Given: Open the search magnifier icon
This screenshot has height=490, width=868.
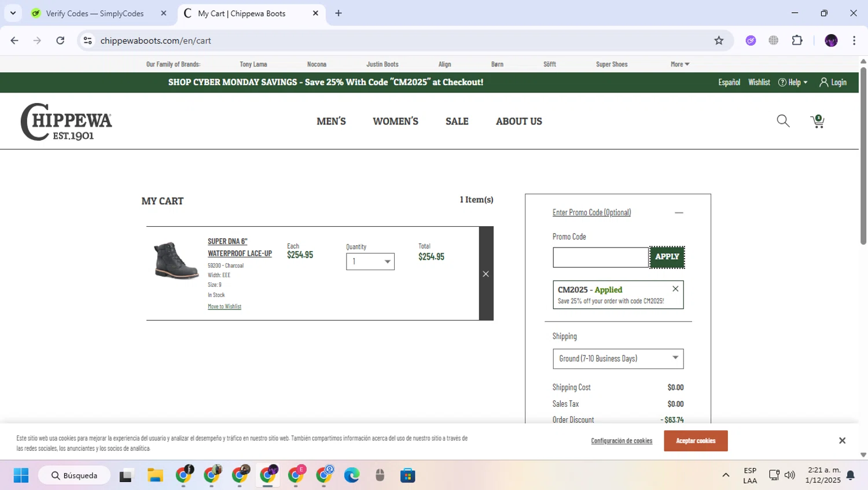Looking at the screenshot, I should [783, 121].
